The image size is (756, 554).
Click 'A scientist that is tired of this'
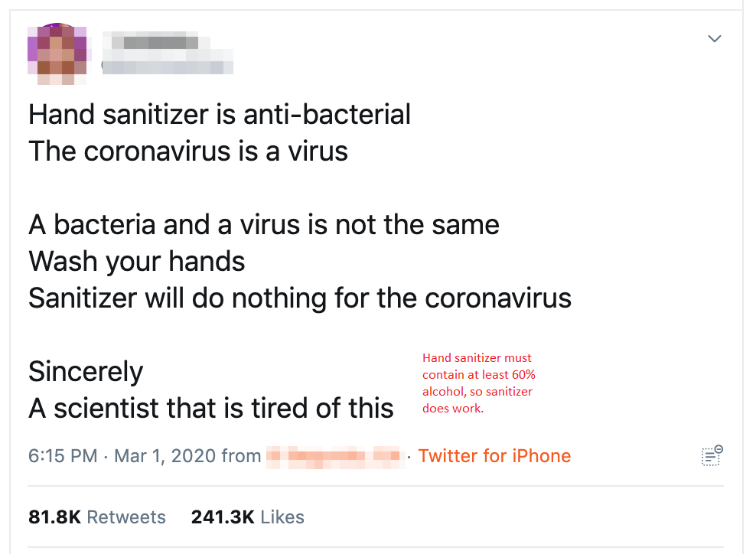pos(211,409)
